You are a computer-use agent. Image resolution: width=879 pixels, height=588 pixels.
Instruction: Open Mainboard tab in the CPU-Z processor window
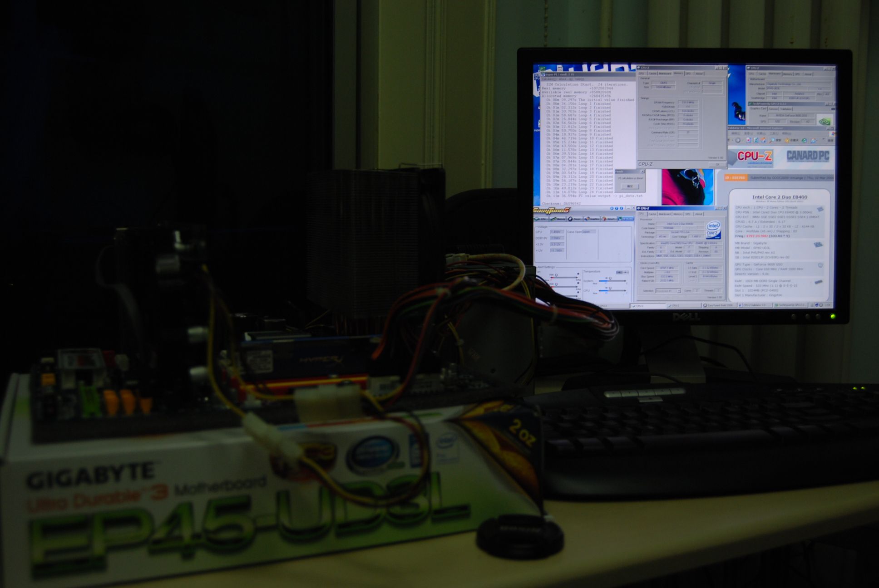665,214
